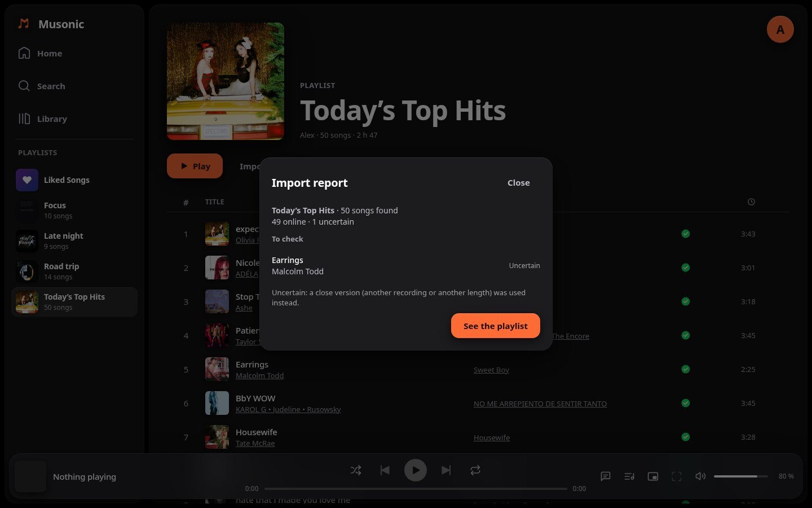The height and width of the screenshot is (508, 812).
Task: Open the user avatar A menu
Action: [x=780, y=29]
